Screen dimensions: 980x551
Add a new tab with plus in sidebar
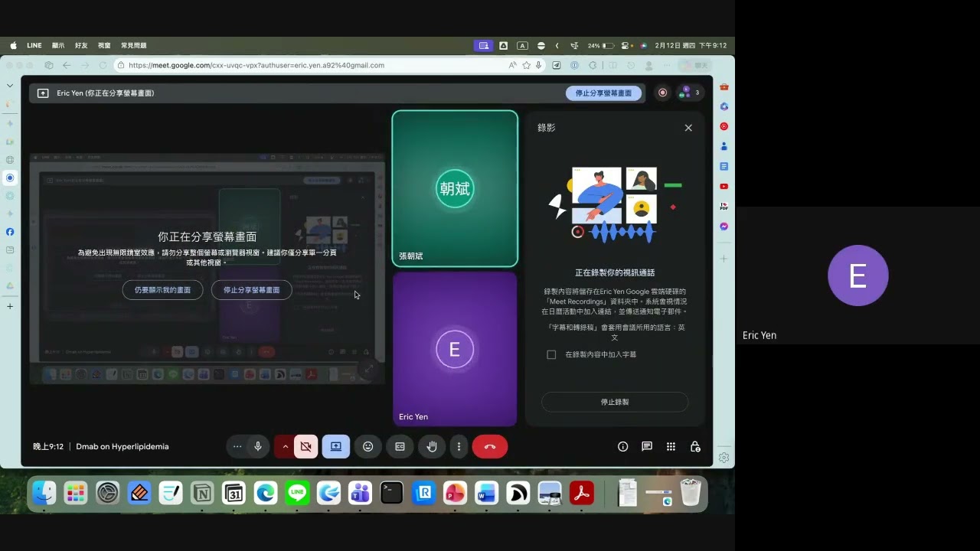point(10,306)
